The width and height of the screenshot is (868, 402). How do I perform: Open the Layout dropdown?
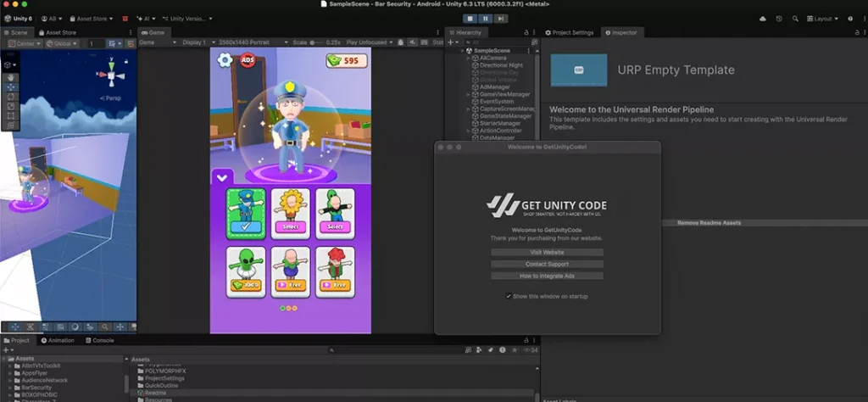click(822, 19)
